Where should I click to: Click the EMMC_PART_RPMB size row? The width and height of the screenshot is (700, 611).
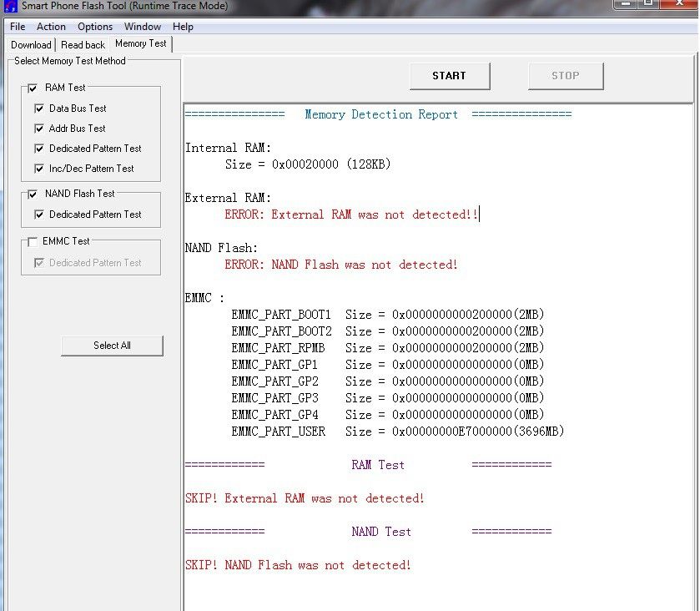(387, 348)
